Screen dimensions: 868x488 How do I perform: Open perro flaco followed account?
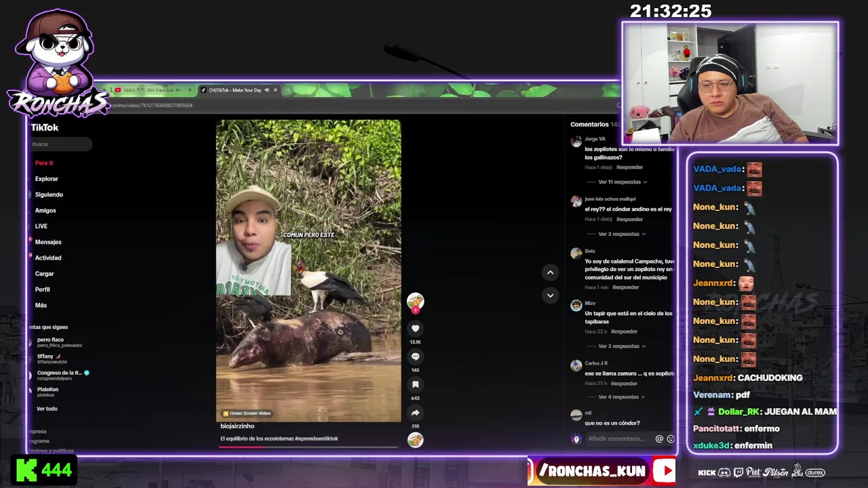point(59,342)
